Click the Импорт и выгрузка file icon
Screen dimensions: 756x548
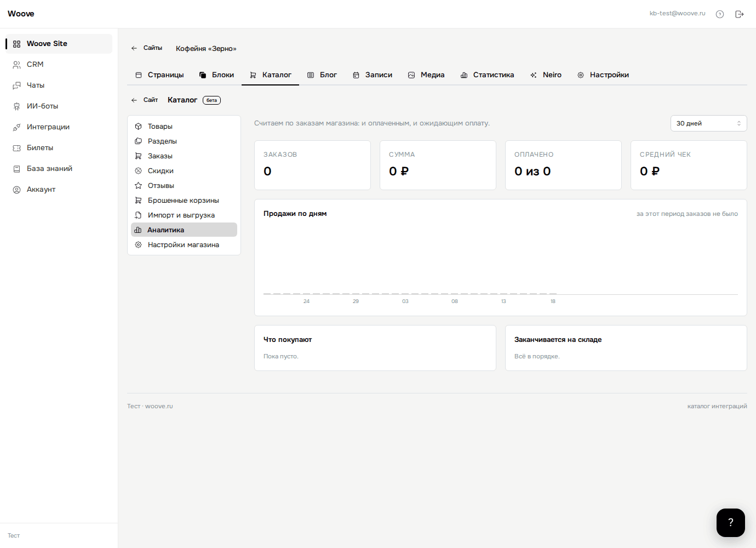click(139, 215)
